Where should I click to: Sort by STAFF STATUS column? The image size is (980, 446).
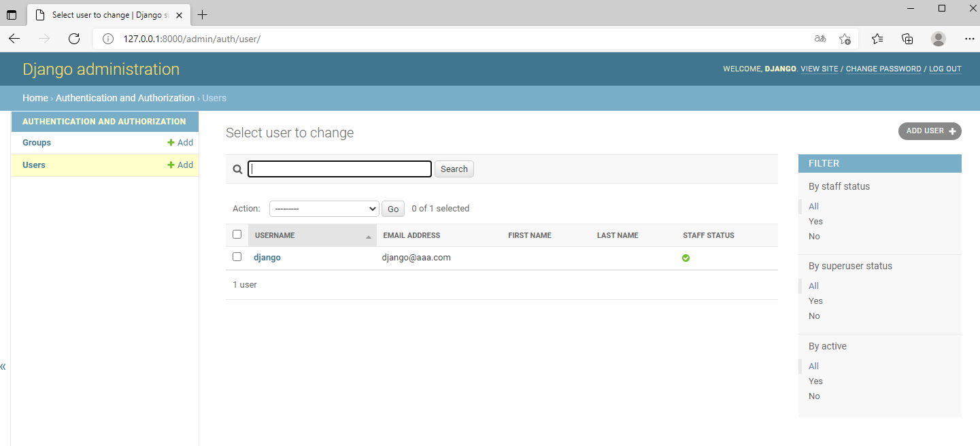709,235
